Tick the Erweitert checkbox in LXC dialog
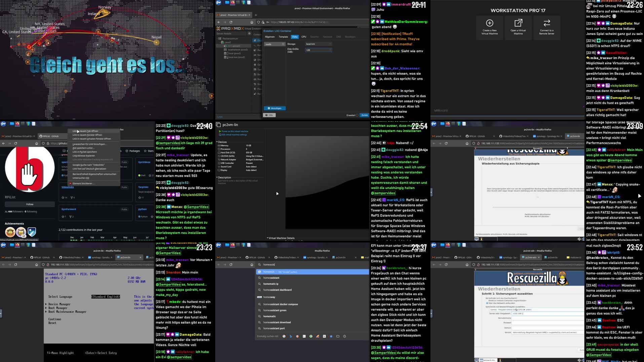The image size is (644, 362). 357,115
